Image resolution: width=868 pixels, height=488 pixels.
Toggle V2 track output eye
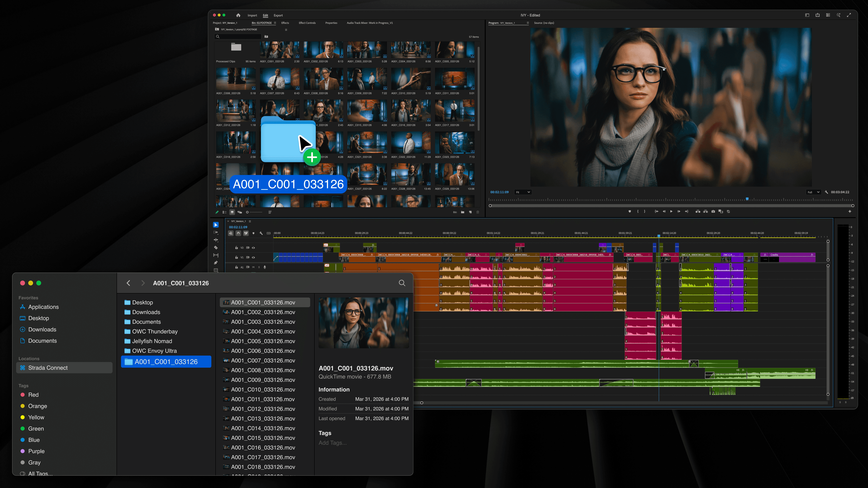click(x=253, y=248)
